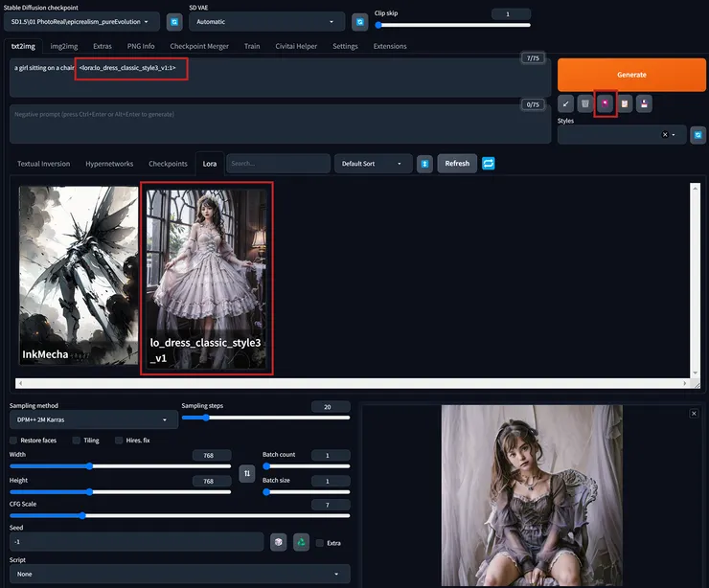
Task: Click the show extra networks icon
Action: tap(605, 103)
